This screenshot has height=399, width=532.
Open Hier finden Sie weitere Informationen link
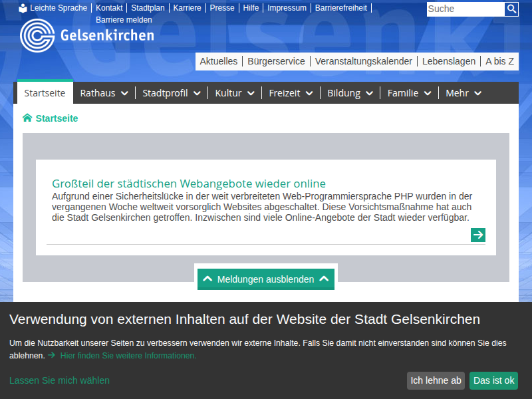[128, 356]
